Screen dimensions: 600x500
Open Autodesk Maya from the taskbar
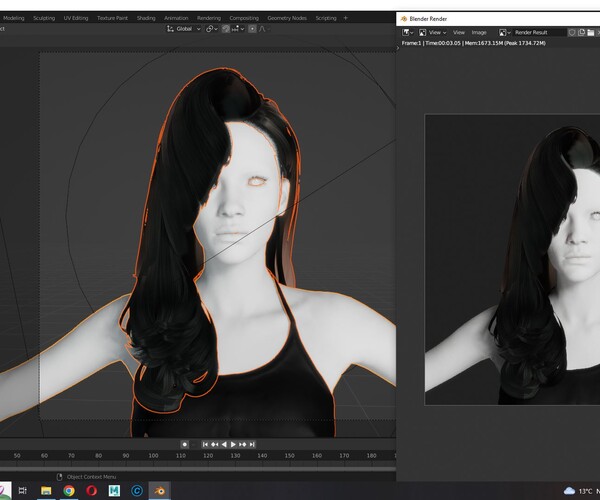click(x=114, y=490)
